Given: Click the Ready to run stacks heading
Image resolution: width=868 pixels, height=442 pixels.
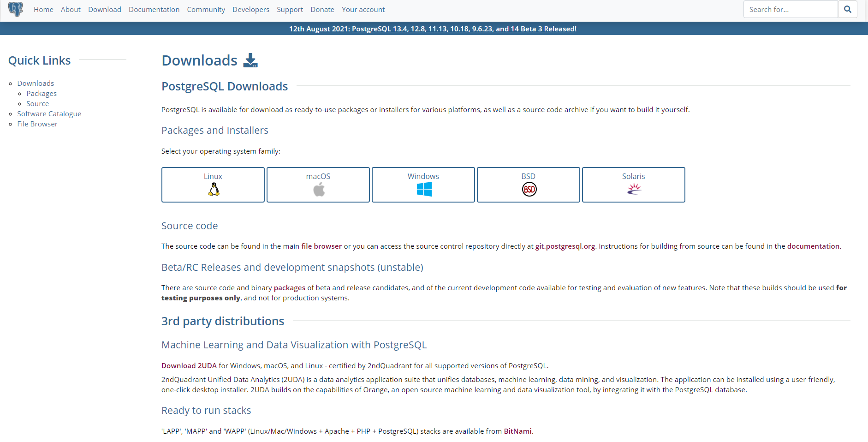Looking at the screenshot, I should click(206, 411).
